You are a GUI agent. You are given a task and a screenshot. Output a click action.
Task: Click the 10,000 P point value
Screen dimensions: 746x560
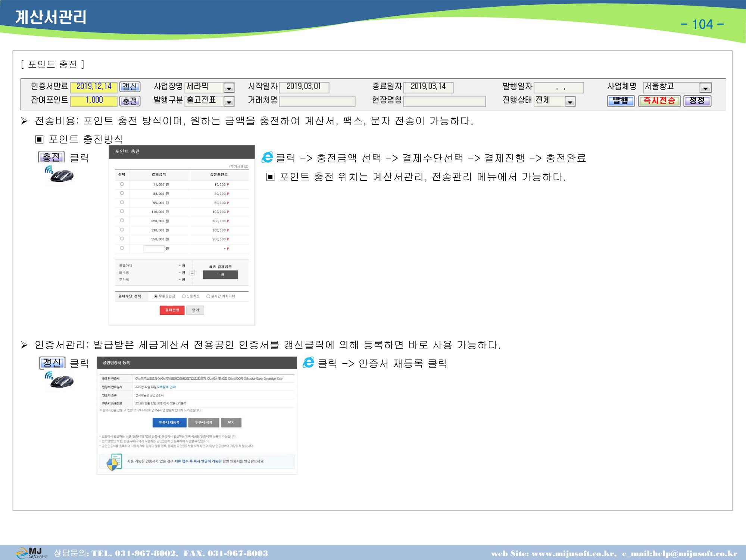[222, 184]
